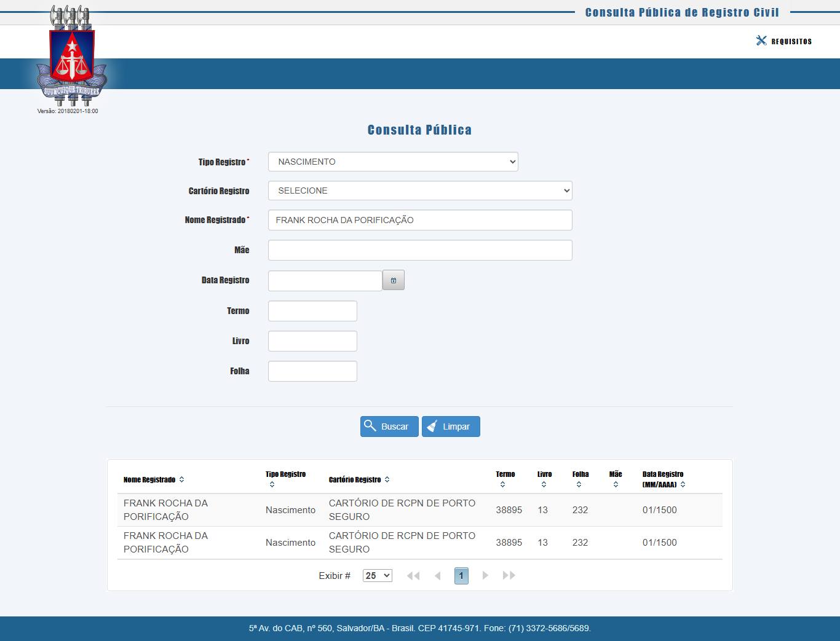The height and width of the screenshot is (641, 840).
Task: Click the Nome Registrado text field
Action: click(420, 220)
